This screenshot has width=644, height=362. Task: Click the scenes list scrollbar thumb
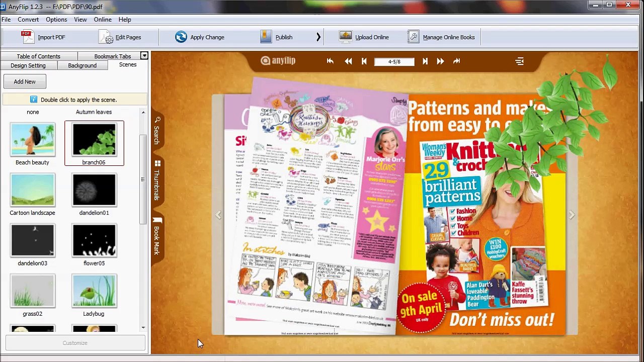tap(143, 179)
